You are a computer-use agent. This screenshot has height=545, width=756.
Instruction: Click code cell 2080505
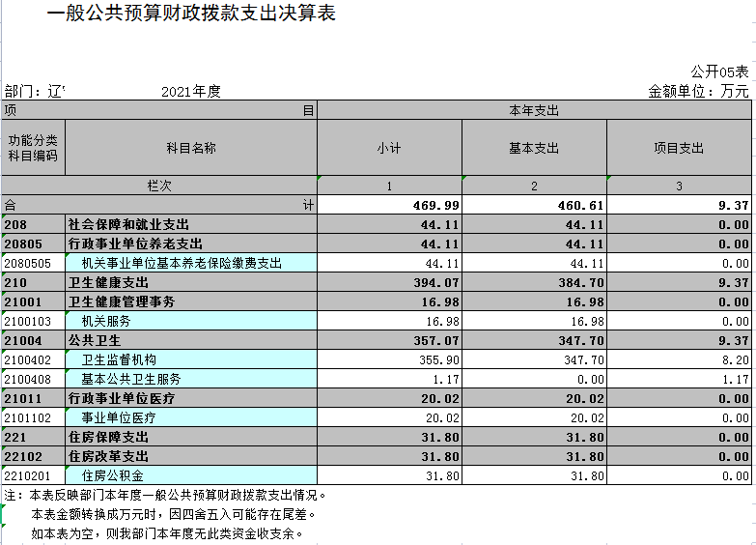[33, 263]
